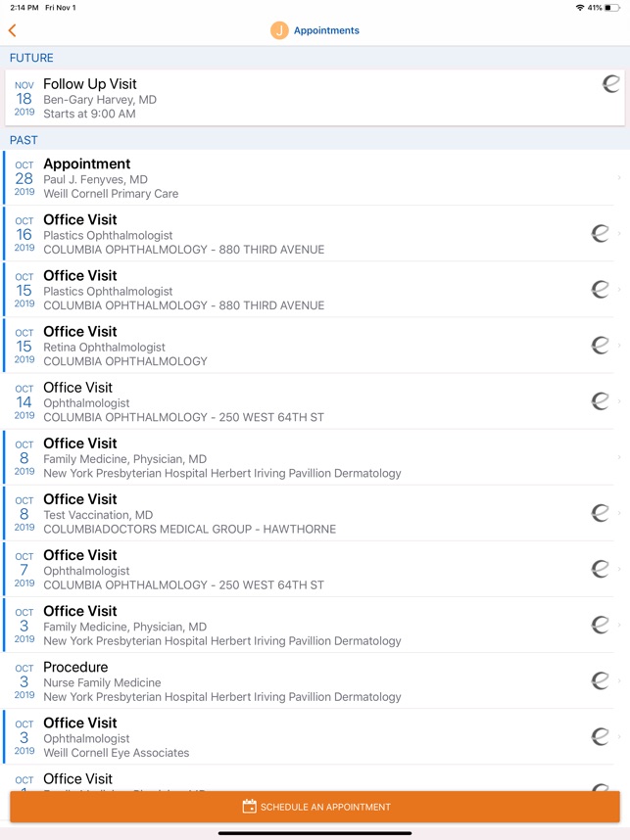Tap e icon on Test Vaccination visit
This screenshot has height=840, width=630.
point(600,513)
